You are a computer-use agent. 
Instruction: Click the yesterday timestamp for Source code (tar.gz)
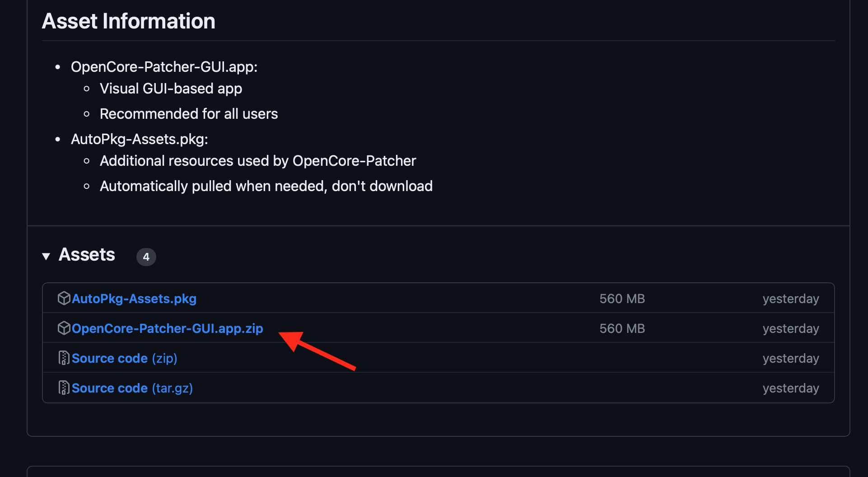point(790,388)
